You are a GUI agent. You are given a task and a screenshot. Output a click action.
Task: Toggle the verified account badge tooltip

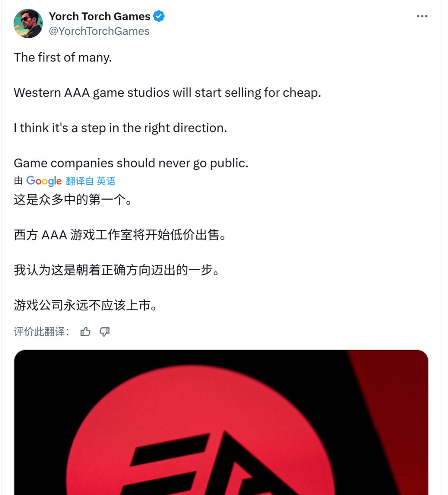tap(158, 16)
